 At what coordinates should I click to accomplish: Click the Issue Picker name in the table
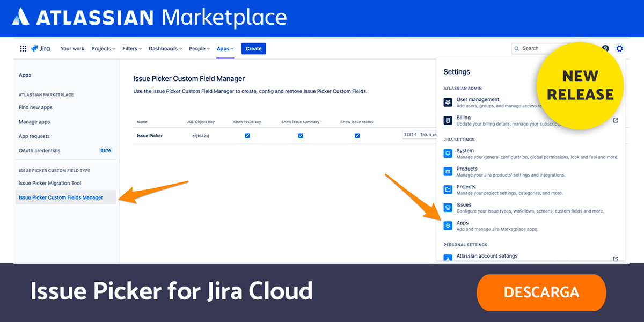point(150,136)
